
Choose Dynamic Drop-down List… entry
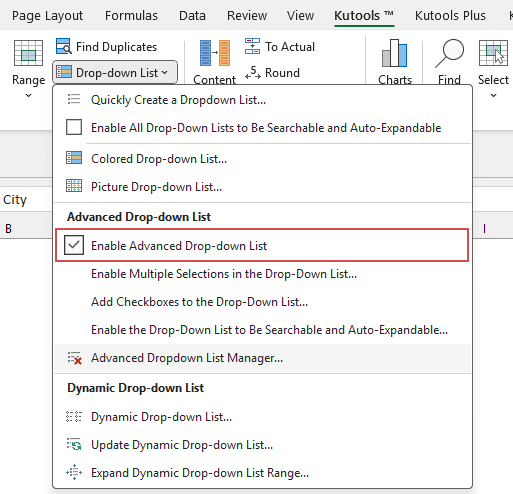[x=263, y=417]
